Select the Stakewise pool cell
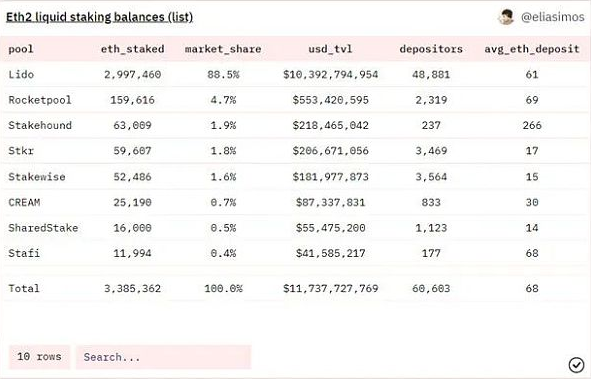 click(37, 177)
